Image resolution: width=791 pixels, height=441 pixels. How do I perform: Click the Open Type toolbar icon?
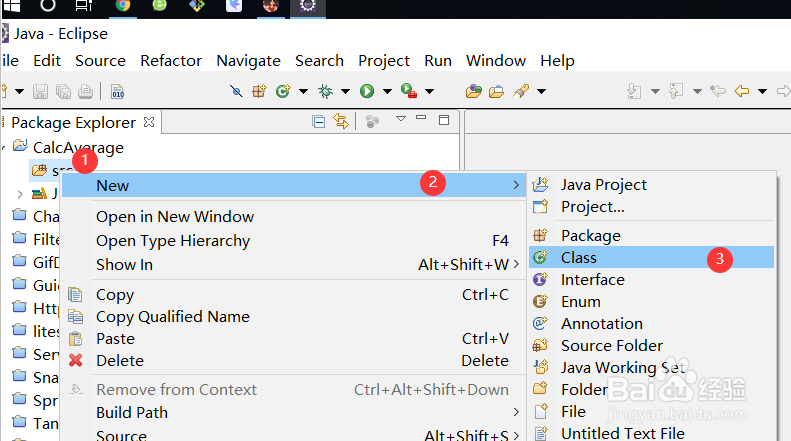pos(473,91)
